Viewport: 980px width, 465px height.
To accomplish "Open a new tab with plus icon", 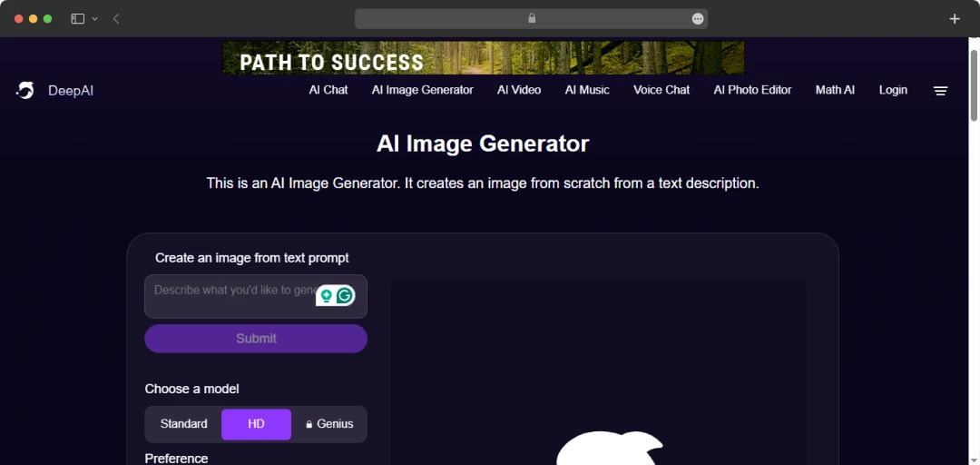I will (955, 19).
